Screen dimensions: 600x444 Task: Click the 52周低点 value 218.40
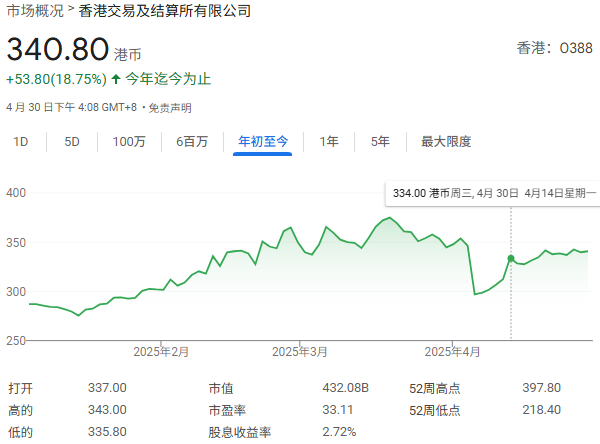coord(541,410)
